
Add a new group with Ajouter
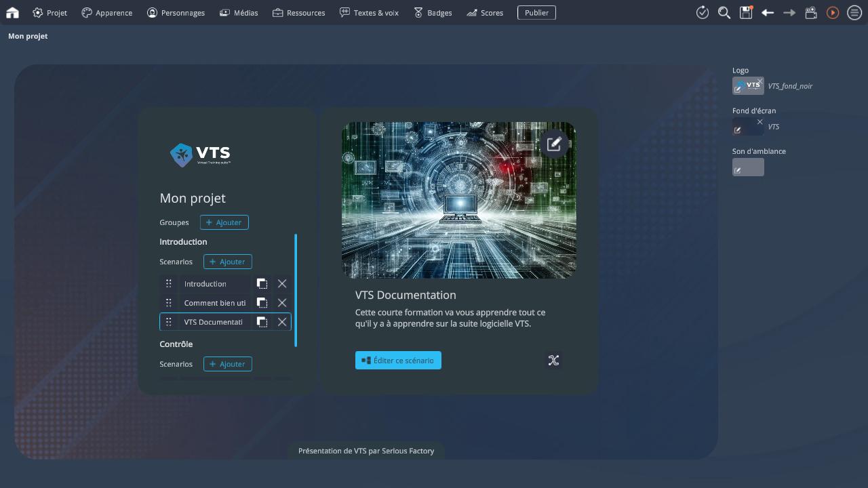coord(224,222)
